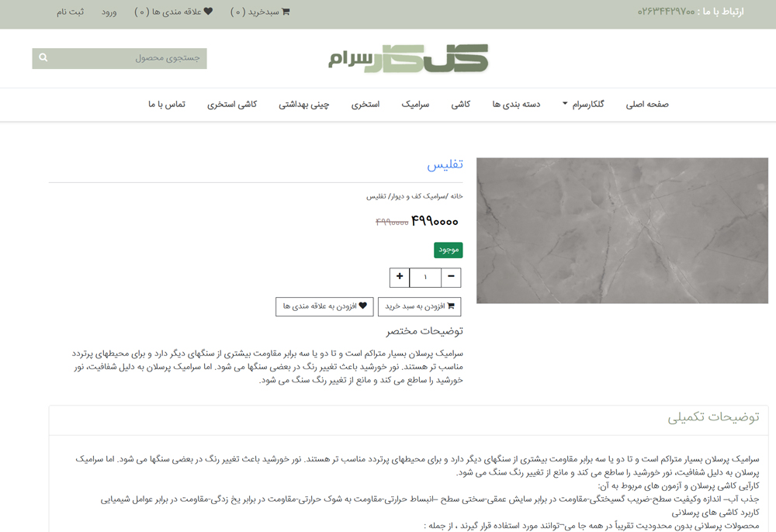Viewport: 776px width, 532px height.
Task: Open the shopping cart (سبدخرید) in top bar
Action: point(261,12)
